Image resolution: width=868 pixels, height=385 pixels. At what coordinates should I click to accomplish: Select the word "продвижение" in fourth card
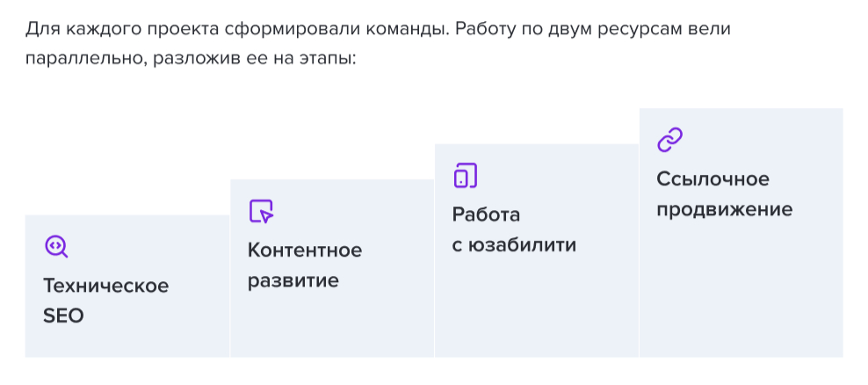click(724, 210)
